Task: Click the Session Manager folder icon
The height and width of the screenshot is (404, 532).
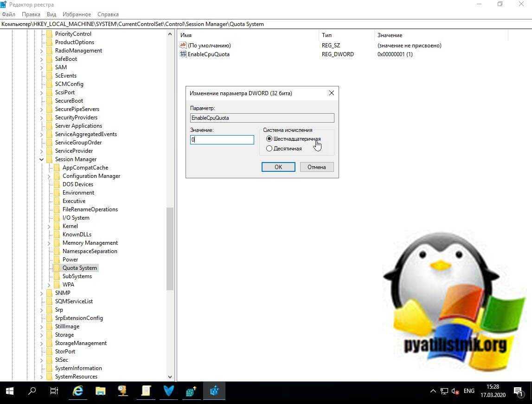Action: pyautogui.click(x=49, y=159)
